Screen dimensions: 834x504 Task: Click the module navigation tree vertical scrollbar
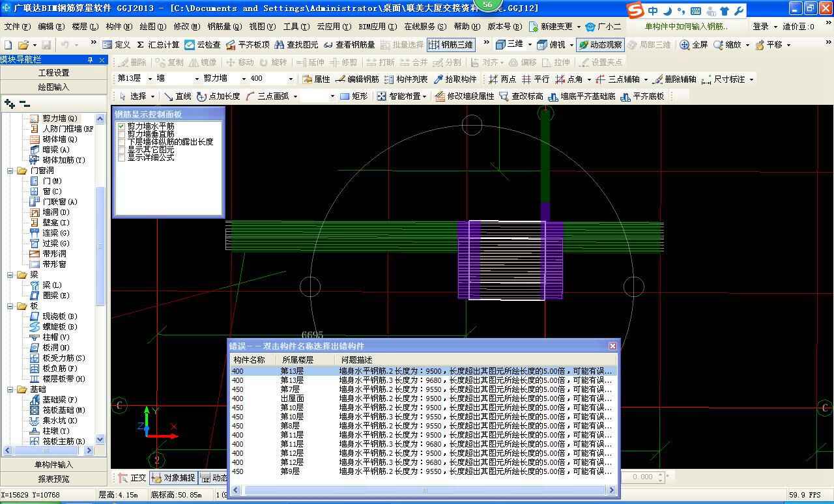100,247
